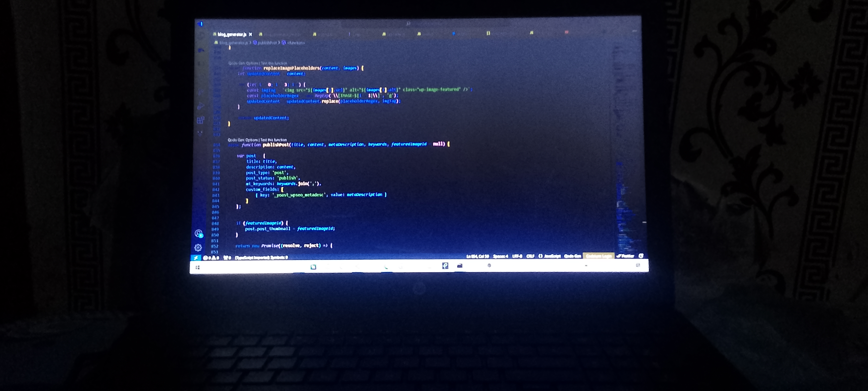The image size is (868, 391).
Task: Click Test this function above publishPost
Action: tap(274, 140)
